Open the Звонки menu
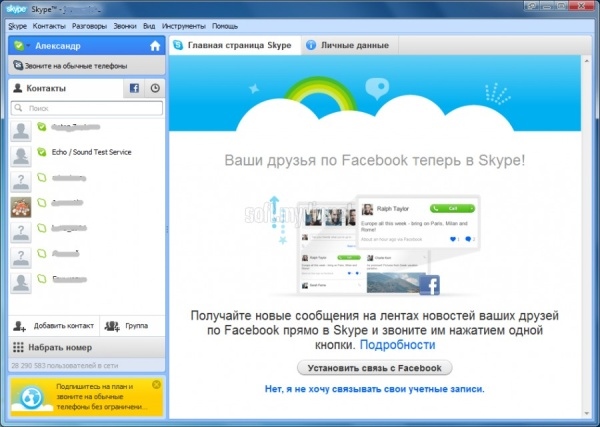Image resolution: width=600 pixels, height=427 pixels. point(126,24)
